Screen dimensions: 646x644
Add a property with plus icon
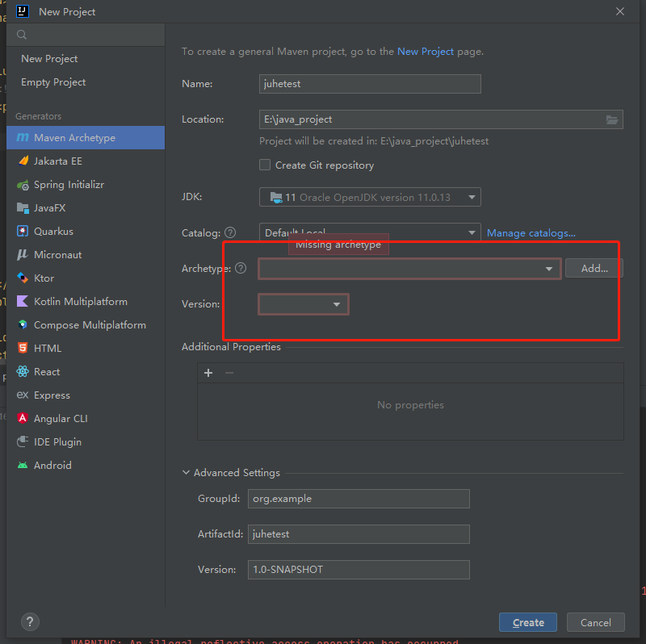(x=208, y=373)
